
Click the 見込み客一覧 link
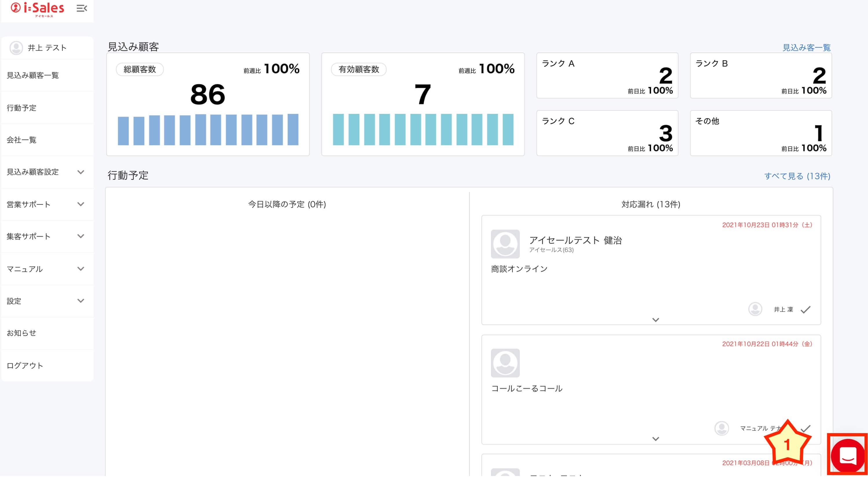click(806, 47)
